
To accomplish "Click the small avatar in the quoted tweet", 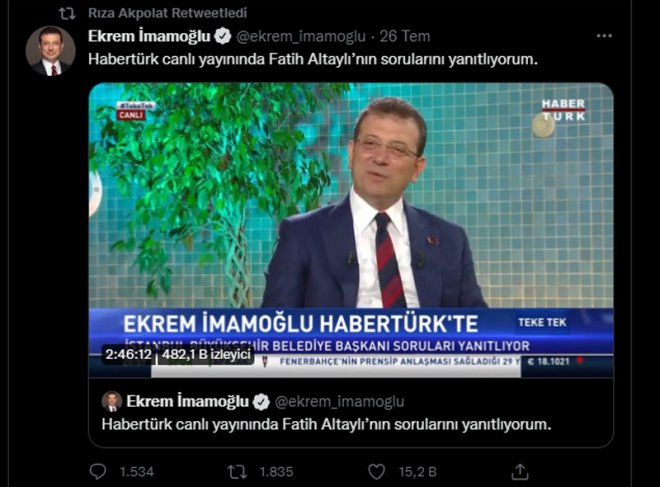I will (112, 402).
